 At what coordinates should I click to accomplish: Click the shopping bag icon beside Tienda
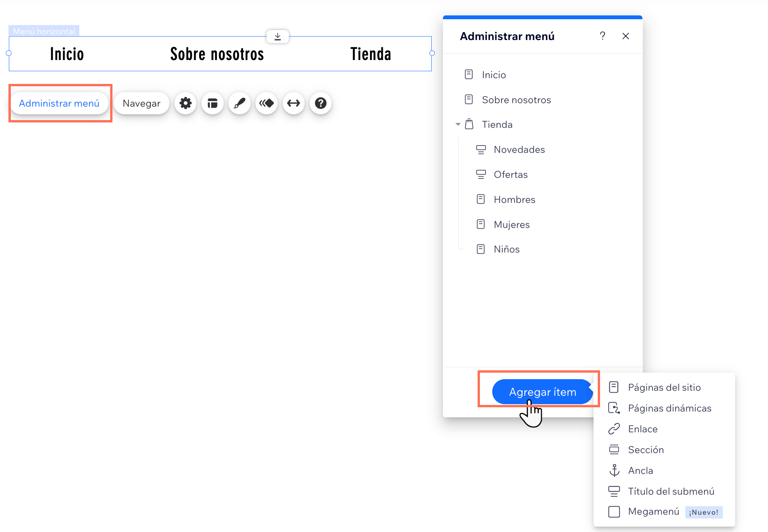469,124
